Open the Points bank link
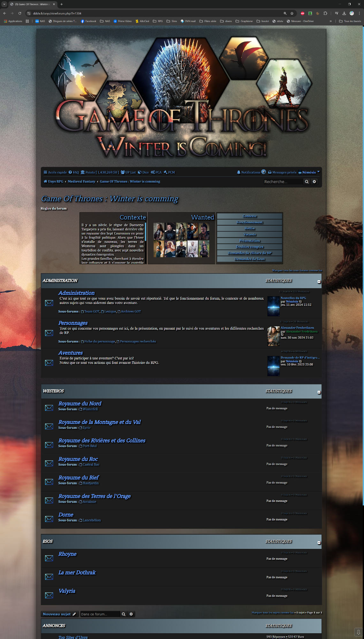This screenshot has height=639, width=364. [x=100, y=172]
